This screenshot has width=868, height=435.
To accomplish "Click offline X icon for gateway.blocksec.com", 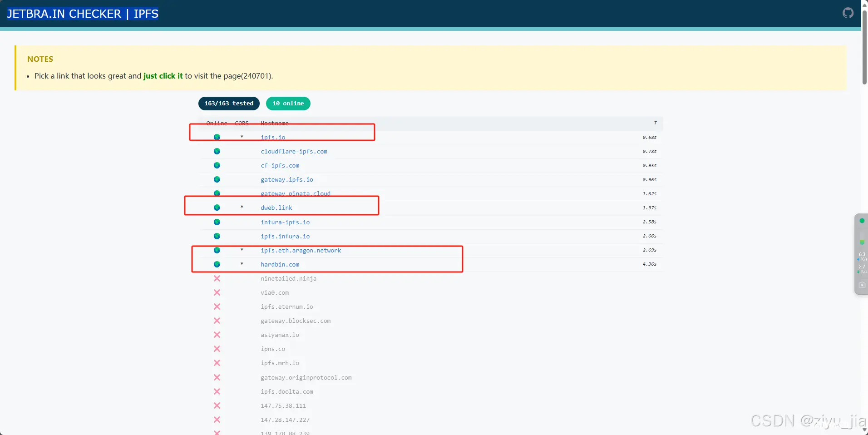I will click(x=217, y=321).
